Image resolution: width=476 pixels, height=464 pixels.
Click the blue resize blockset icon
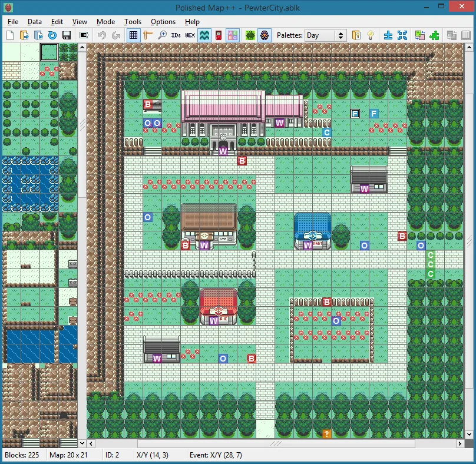point(388,35)
